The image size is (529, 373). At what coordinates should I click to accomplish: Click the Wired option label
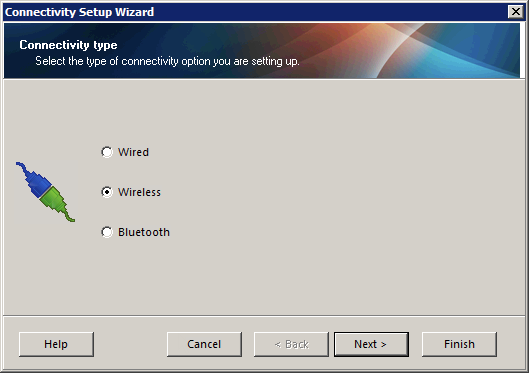pyautogui.click(x=133, y=152)
